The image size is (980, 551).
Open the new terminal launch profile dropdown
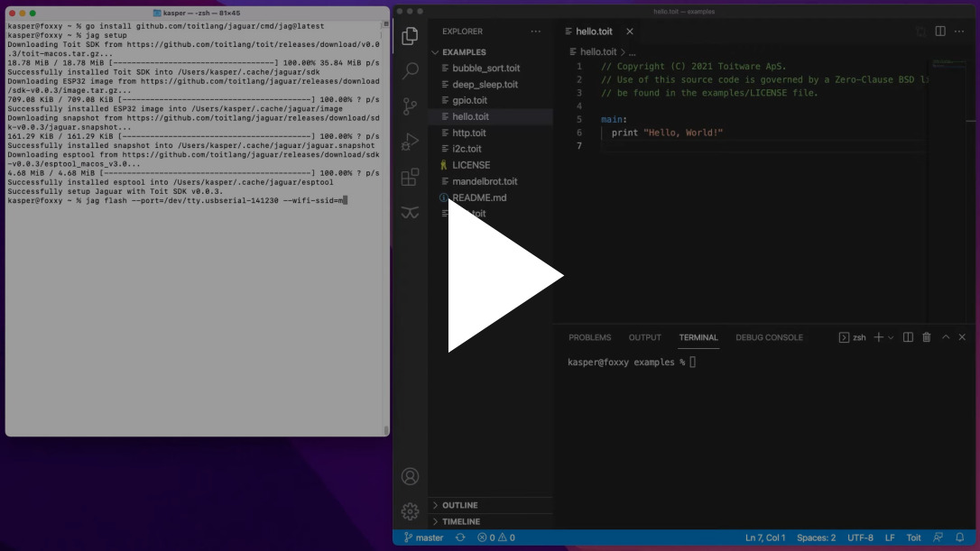click(891, 337)
